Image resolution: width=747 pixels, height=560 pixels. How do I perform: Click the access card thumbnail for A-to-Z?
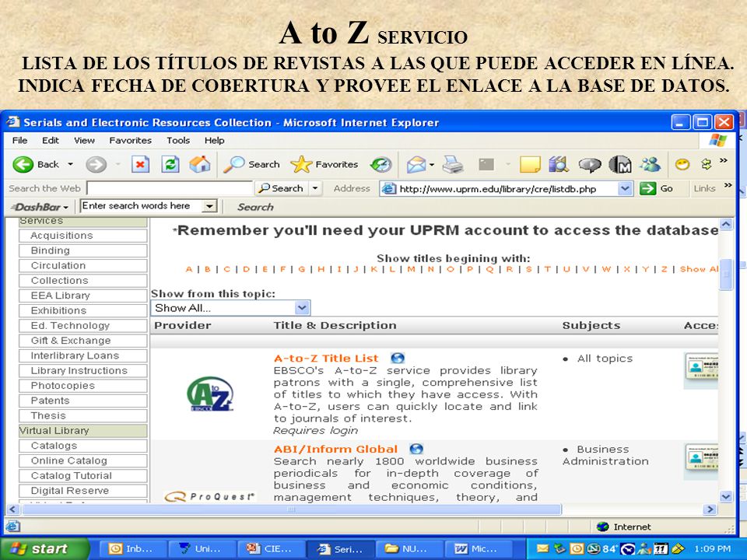[x=701, y=370]
